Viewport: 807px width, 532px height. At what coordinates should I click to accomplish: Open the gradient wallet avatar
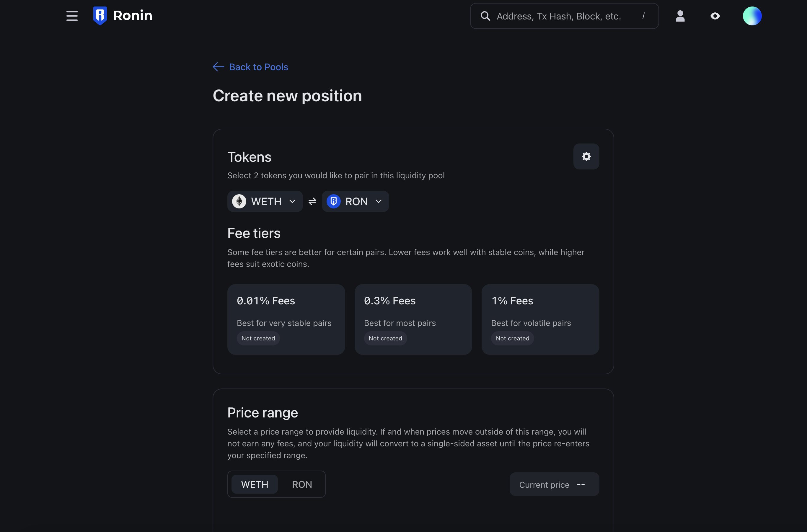pyautogui.click(x=752, y=16)
